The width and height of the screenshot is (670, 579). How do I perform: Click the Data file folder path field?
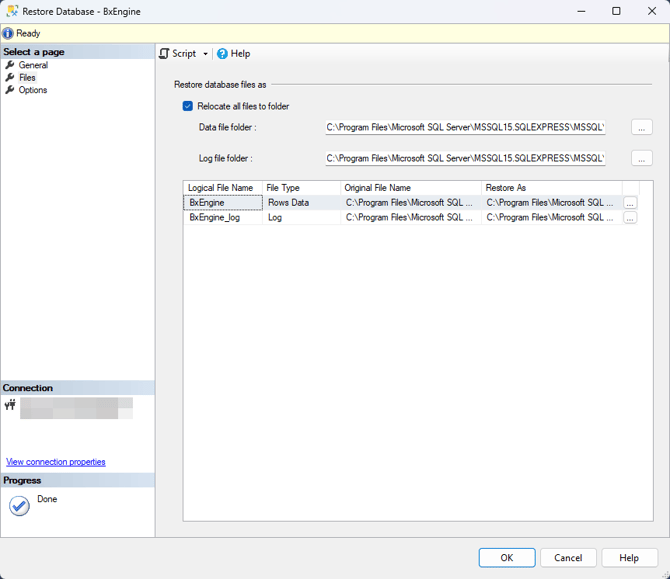tap(465, 127)
